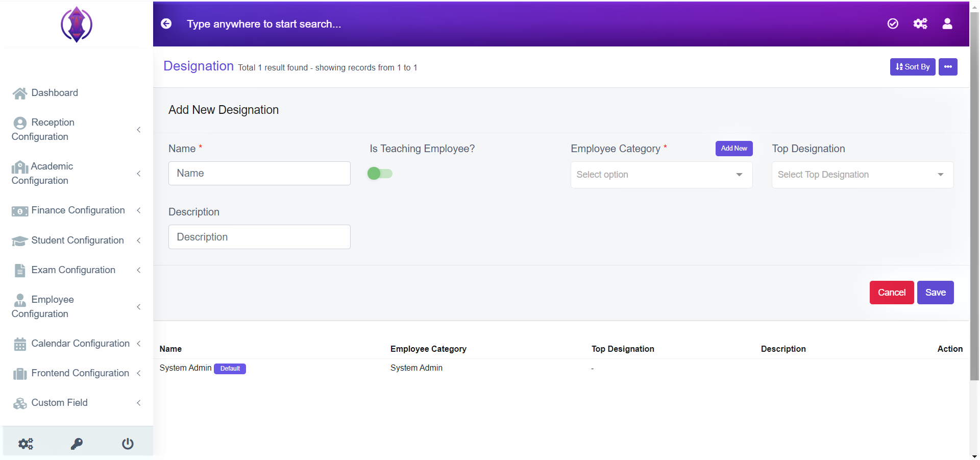The image size is (980, 460).
Task: Click the Description input field
Action: 259,237
